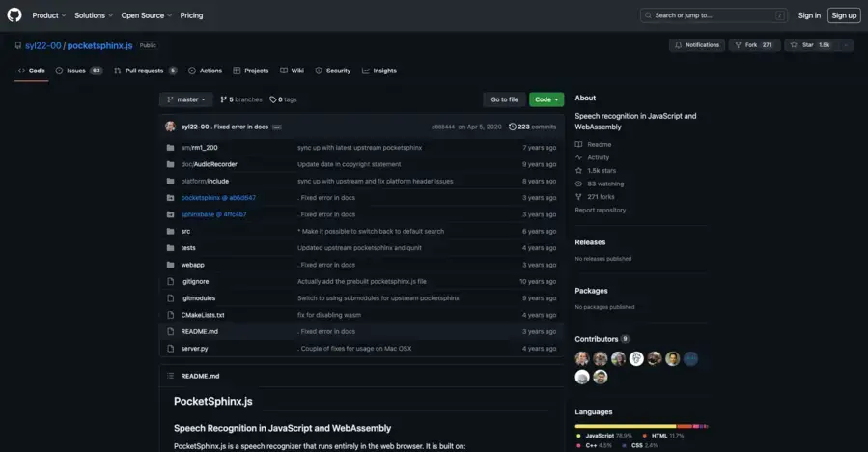Fork the repository with Fork button

click(x=754, y=45)
